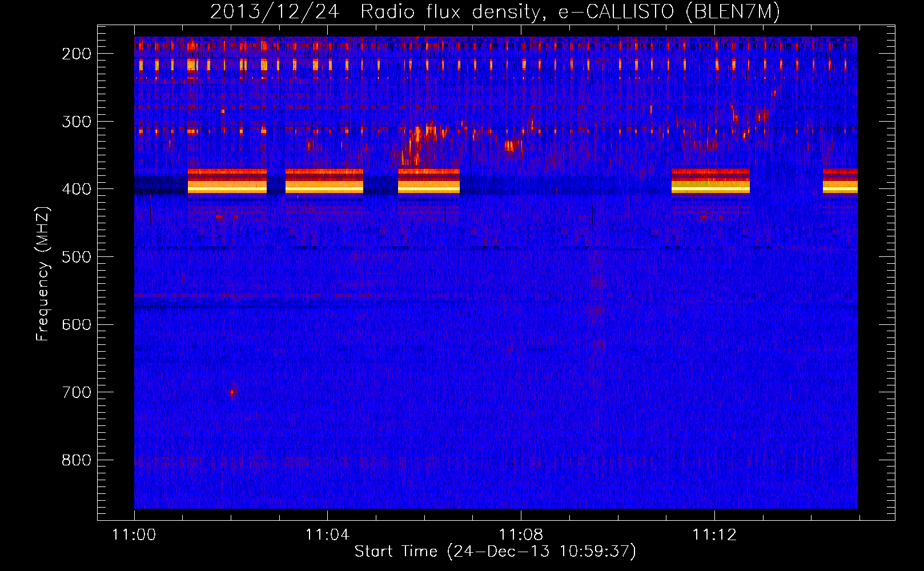Select the 600 frequency tick label

[77, 324]
